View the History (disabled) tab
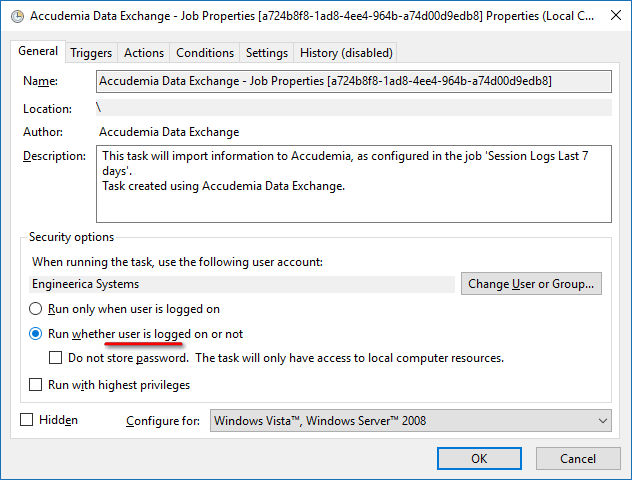The image size is (632, 480). click(346, 53)
